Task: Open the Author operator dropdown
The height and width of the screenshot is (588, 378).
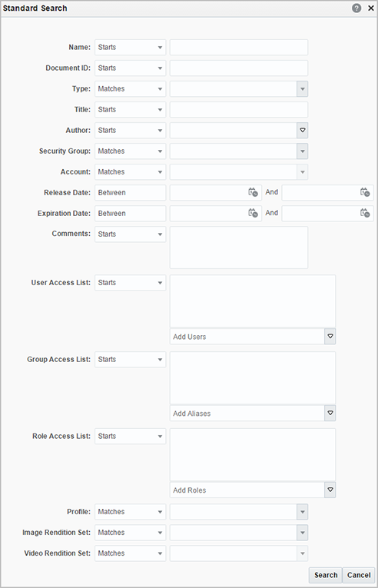Action: tap(130, 130)
